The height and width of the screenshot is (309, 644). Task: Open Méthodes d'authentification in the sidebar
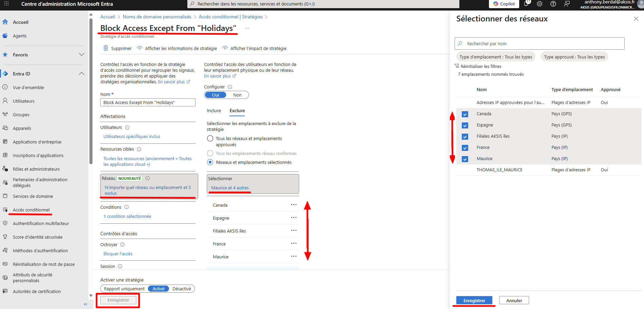[40, 251]
